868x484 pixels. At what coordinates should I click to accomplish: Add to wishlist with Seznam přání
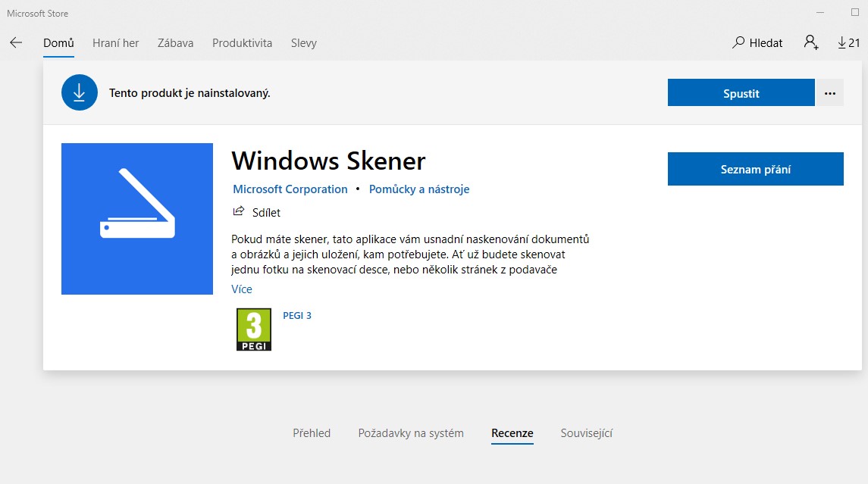click(755, 169)
